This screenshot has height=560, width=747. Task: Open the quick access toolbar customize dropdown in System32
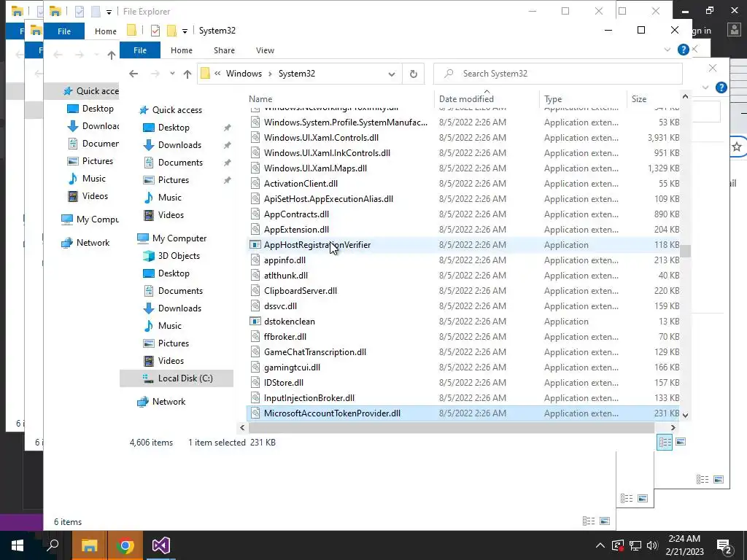pos(185,31)
